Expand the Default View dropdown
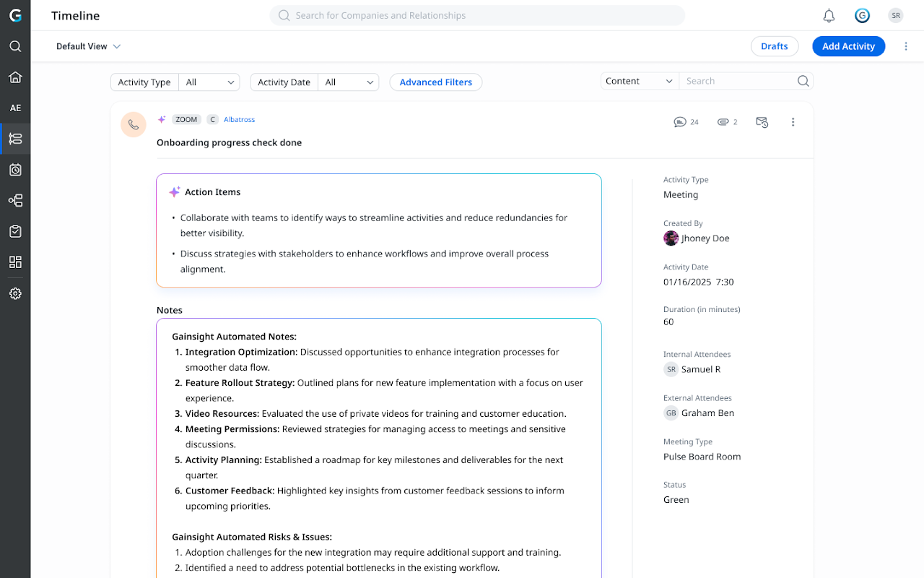Screen dimensions: 924x578 (89, 46)
